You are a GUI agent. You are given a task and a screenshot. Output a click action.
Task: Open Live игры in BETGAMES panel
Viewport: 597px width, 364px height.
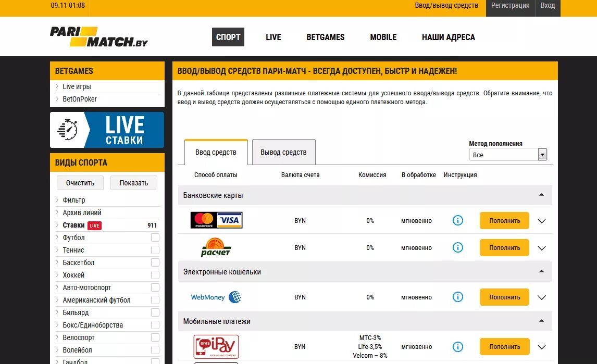click(x=77, y=86)
